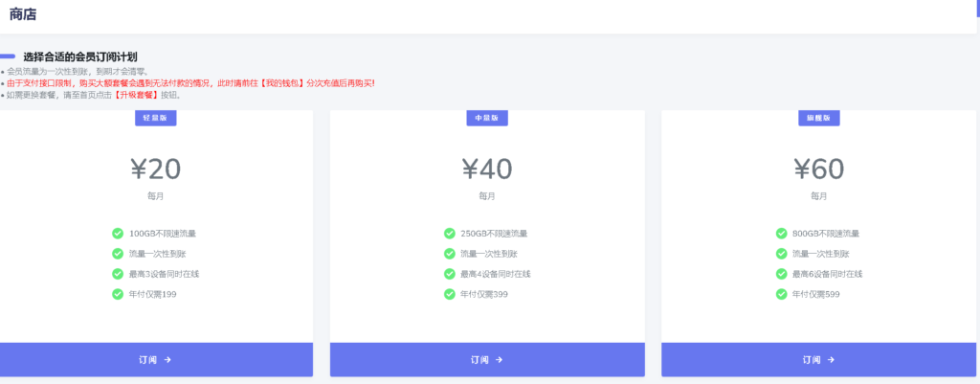
Task: Click the 中量版 plan badge
Action: [487, 118]
